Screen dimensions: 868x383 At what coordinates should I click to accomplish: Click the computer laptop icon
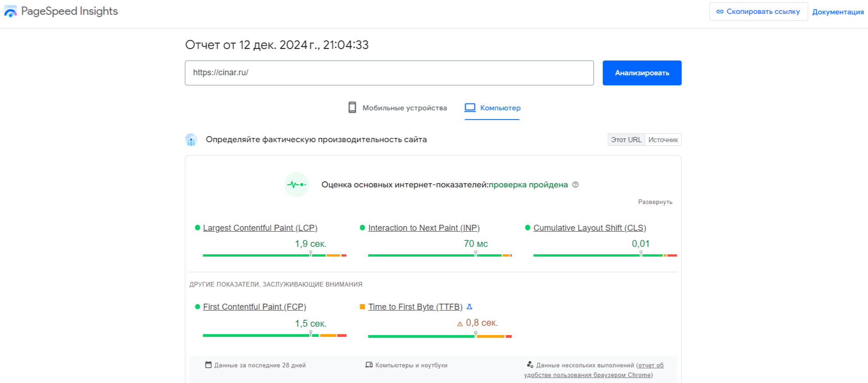coord(470,108)
